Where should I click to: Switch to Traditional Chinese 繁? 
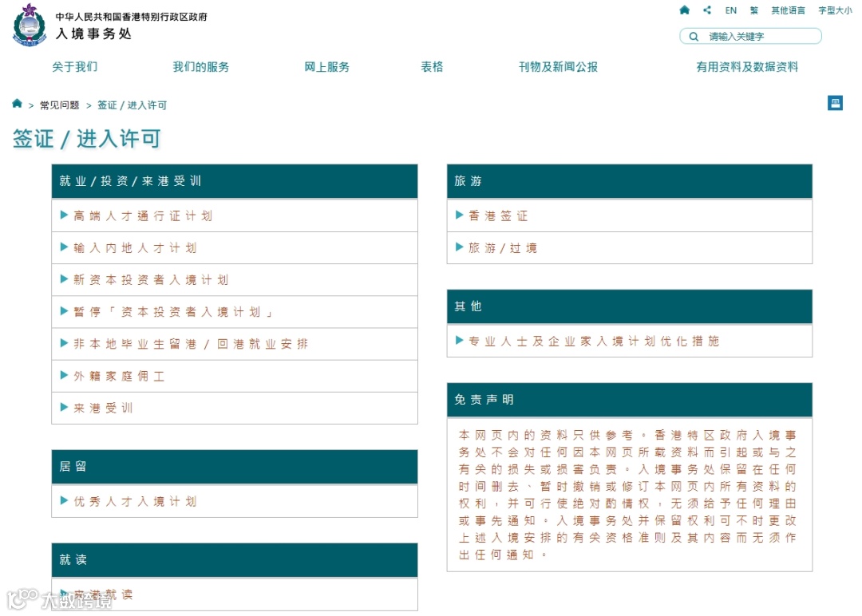coord(754,10)
